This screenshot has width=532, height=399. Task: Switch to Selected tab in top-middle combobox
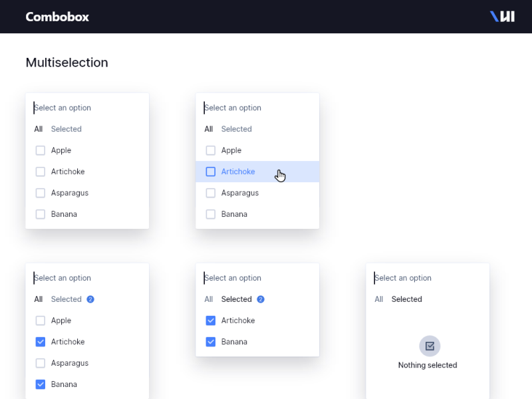(x=237, y=129)
